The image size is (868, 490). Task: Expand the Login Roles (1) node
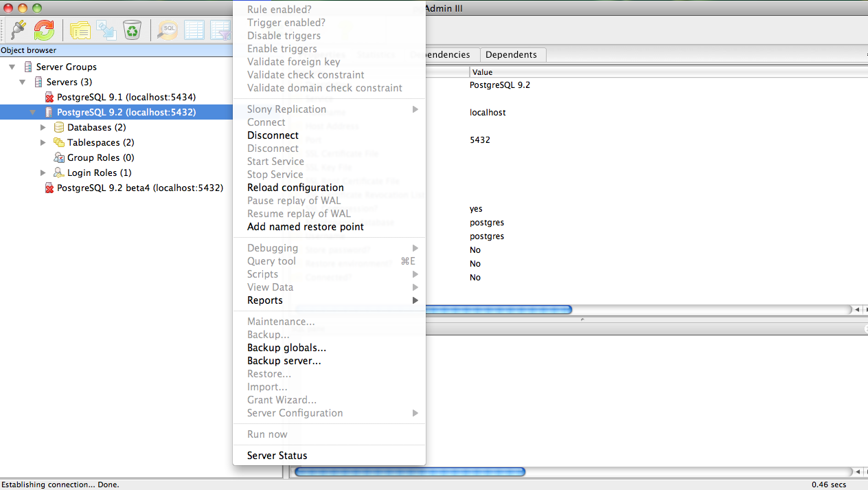(x=43, y=172)
